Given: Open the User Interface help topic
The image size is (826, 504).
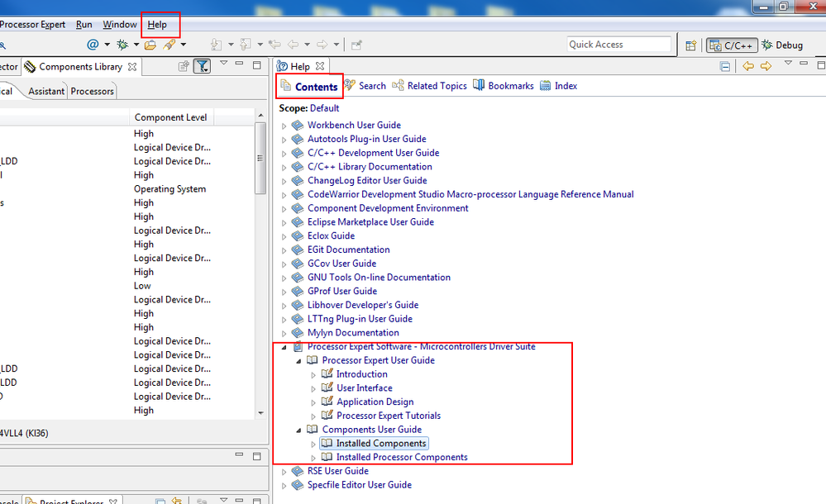Looking at the screenshot, I should click(x=365, y=388).
